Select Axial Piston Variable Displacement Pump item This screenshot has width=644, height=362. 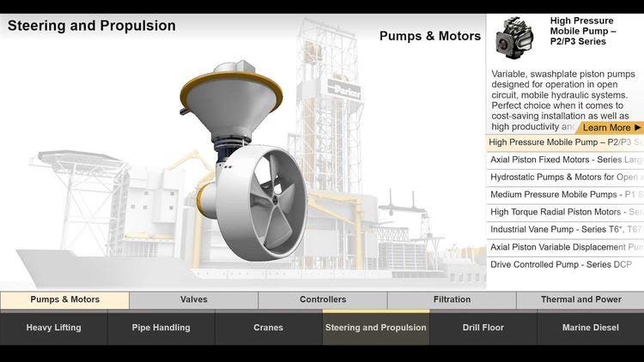(565, 247)
